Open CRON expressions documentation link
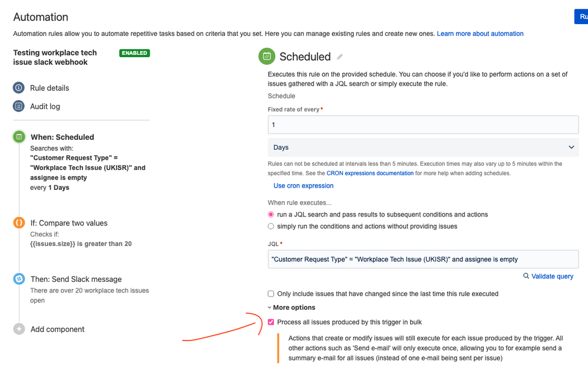 pos(370,173)
